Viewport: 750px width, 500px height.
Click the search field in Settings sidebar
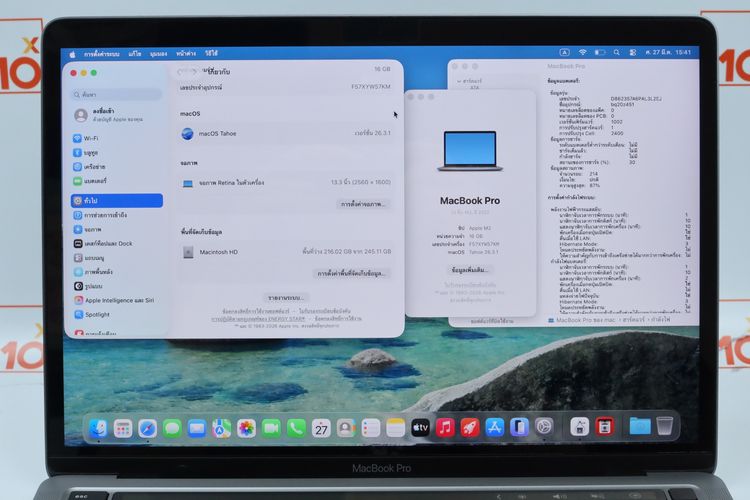[117, 95]
